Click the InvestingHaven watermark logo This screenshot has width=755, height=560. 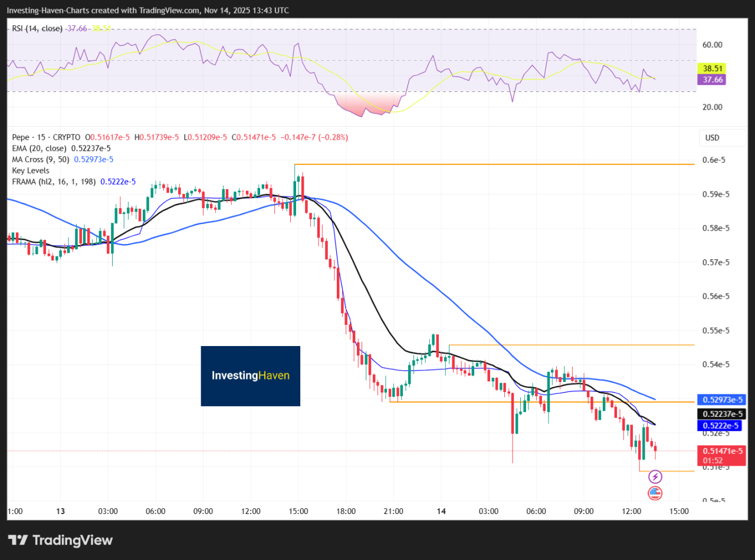pos(250,375)
